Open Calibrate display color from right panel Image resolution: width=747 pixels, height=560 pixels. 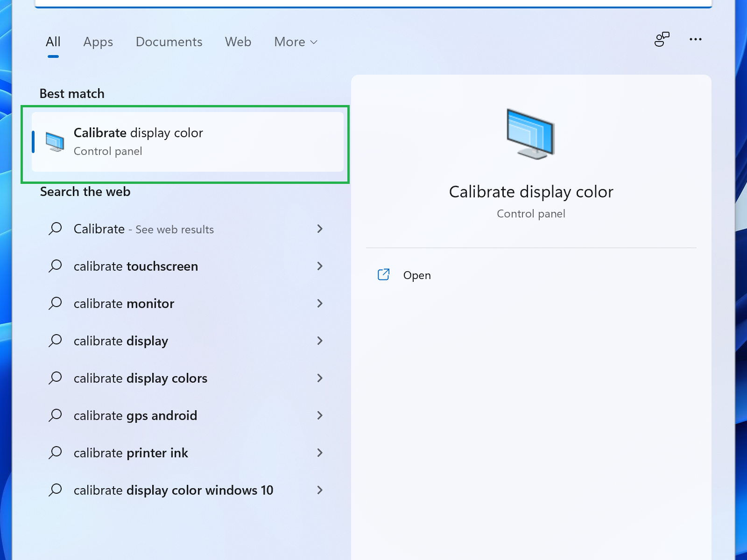(x=417, y=275)
